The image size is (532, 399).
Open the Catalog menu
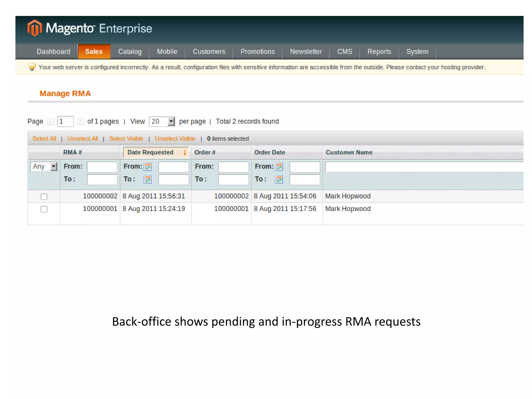(x=130, y=51)
